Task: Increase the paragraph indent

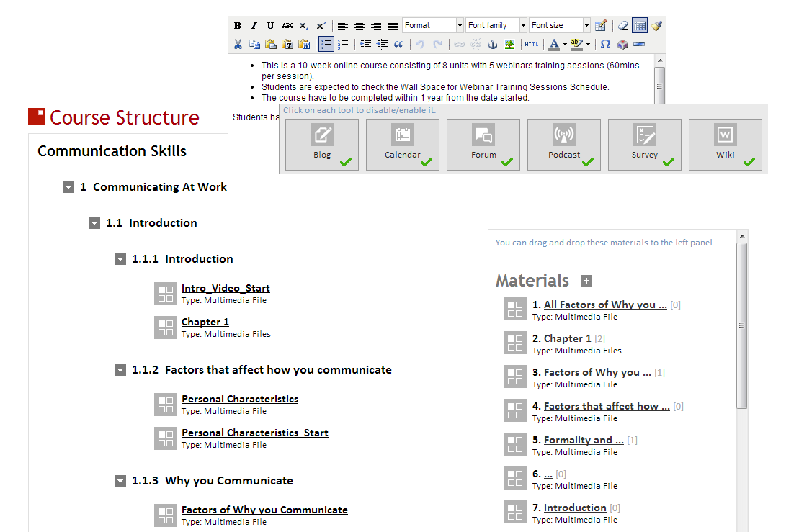Action: point(382,45)
